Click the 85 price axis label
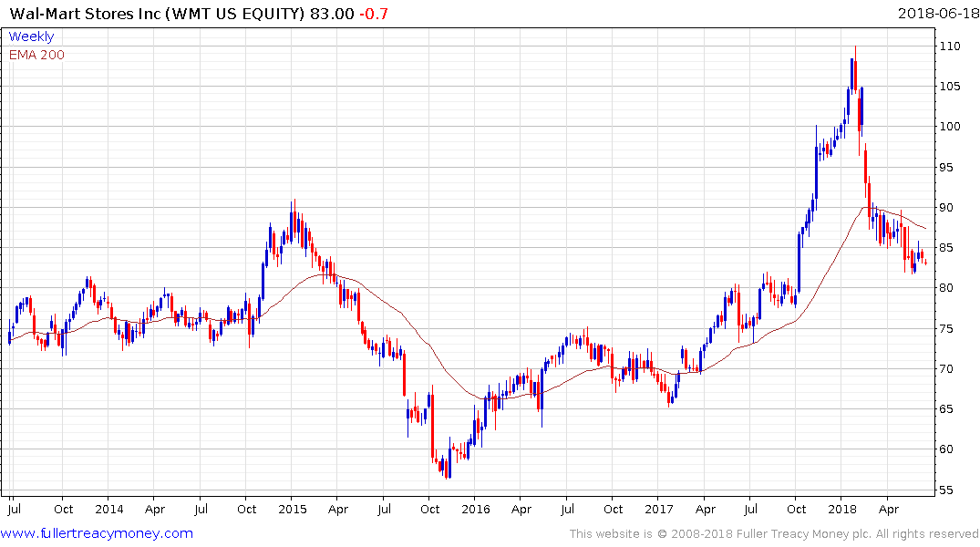The width and height of the screenshot is (980, 547). point(946,248)
